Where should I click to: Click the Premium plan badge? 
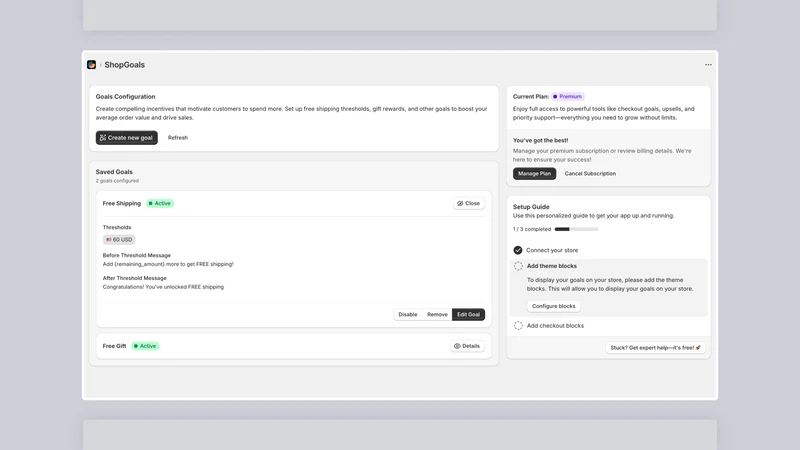coord(567,96)
